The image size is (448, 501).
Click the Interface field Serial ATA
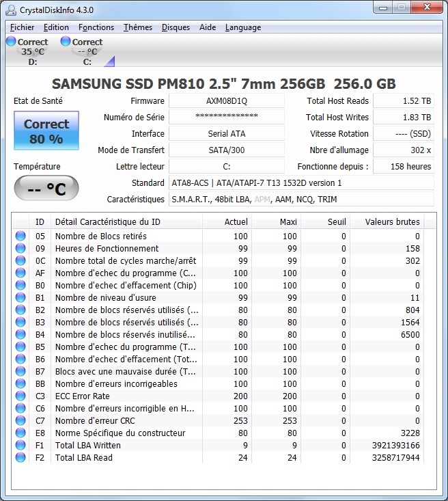point(227,133)
